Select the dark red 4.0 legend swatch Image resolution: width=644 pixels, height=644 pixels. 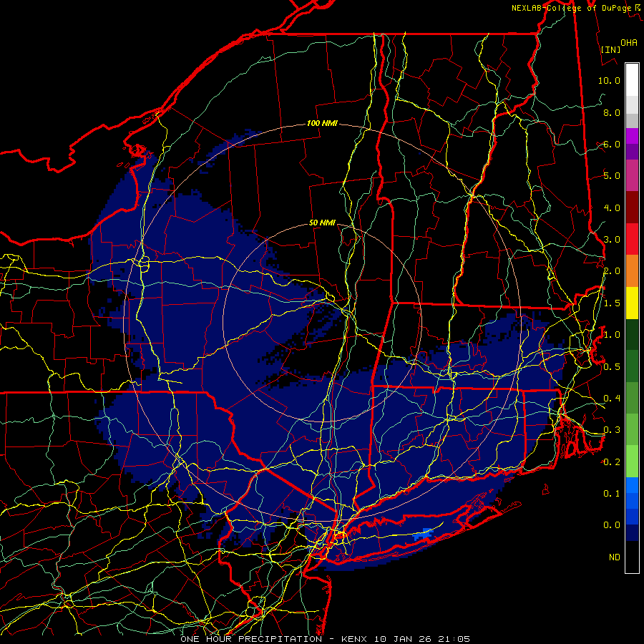(x=632, y=208)
